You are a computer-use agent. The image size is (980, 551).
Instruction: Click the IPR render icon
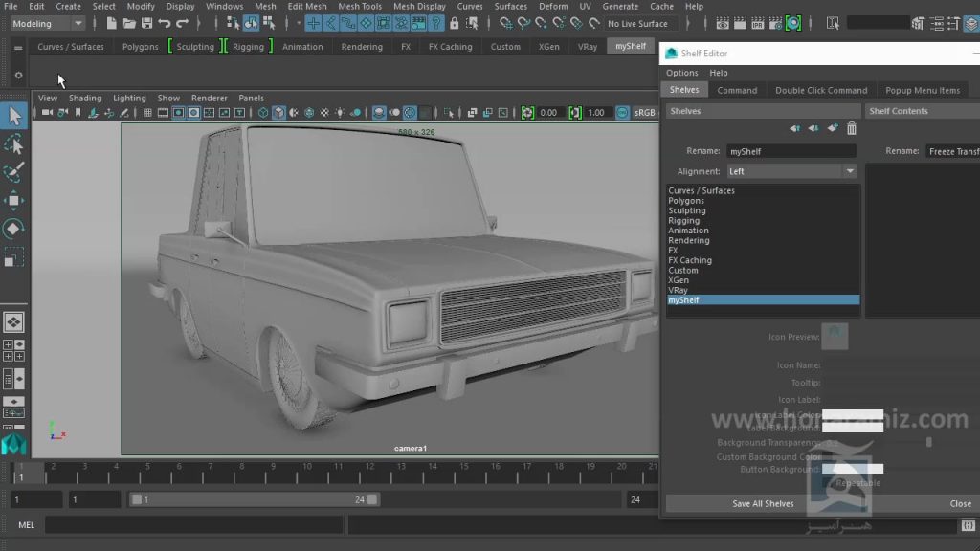[758, 24]
